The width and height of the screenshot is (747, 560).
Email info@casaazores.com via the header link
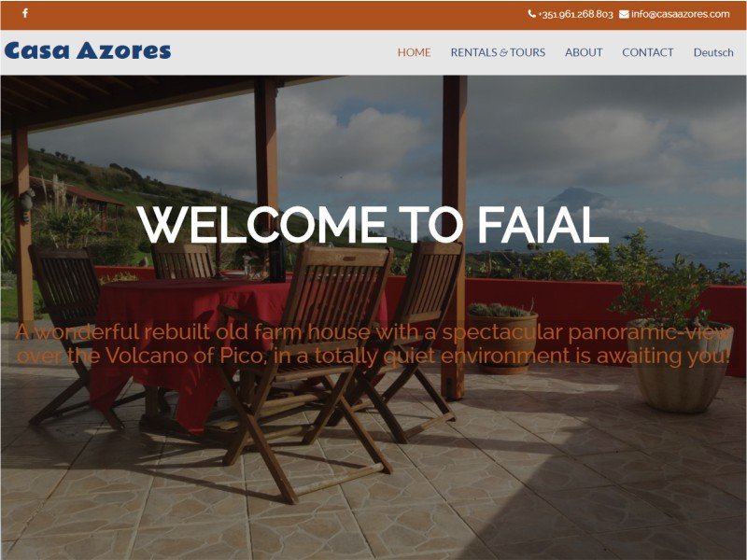coord(680,14)
